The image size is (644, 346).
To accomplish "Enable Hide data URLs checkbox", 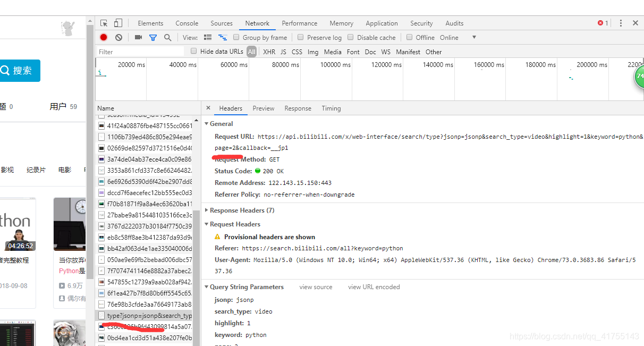I will [x=194, y=51].
